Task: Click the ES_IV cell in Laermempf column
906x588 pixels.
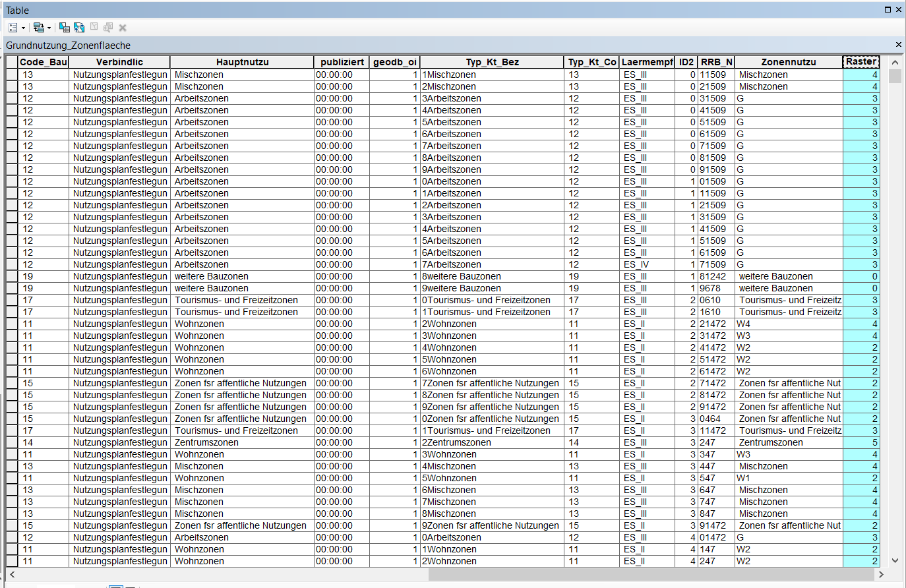Action: point(636,264)
